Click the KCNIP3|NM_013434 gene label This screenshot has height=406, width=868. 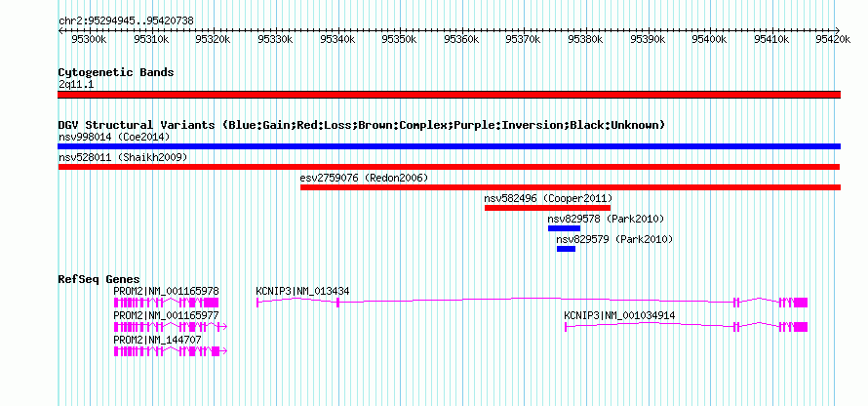pos(302,291)
